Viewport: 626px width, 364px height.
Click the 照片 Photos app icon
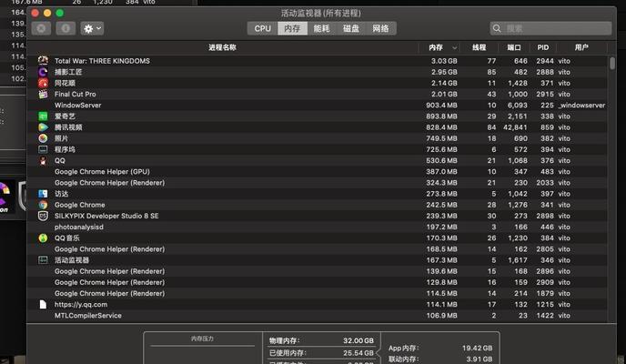tap(43, 138)
